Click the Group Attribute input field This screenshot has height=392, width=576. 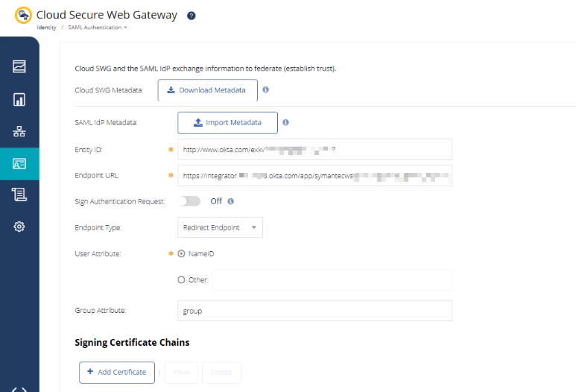coord(314,311)
